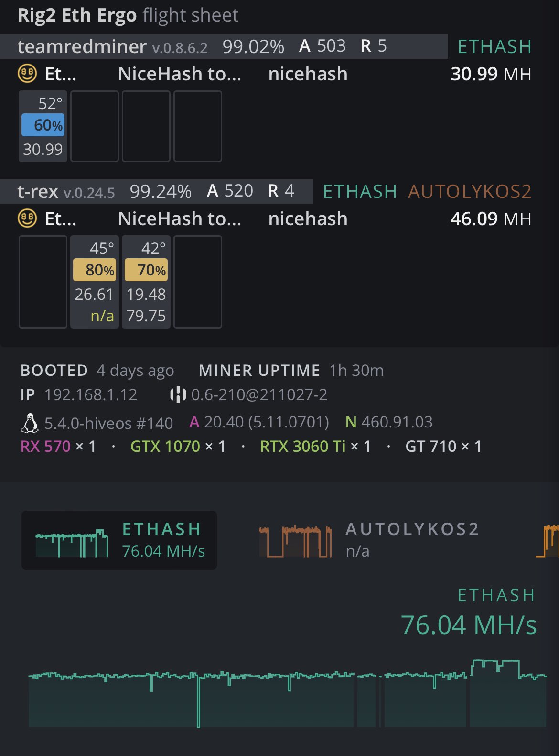Click the BOOTED 4 days ago value
The height and width of the screenshot is (756, 559).
135,370
